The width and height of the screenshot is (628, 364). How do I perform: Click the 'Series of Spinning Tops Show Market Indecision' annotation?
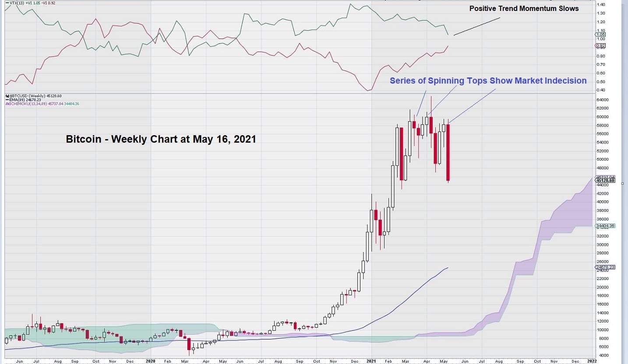point(488,80)
